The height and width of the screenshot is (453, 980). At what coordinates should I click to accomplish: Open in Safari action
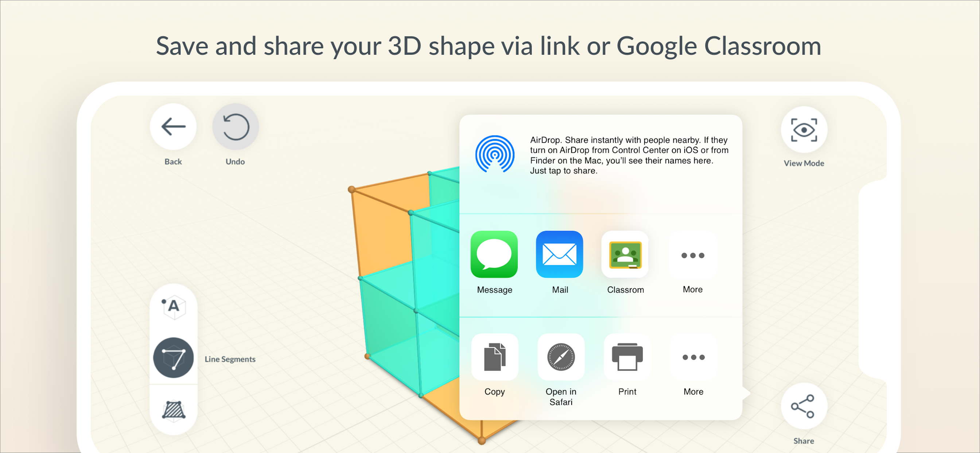tap(560, 357)
